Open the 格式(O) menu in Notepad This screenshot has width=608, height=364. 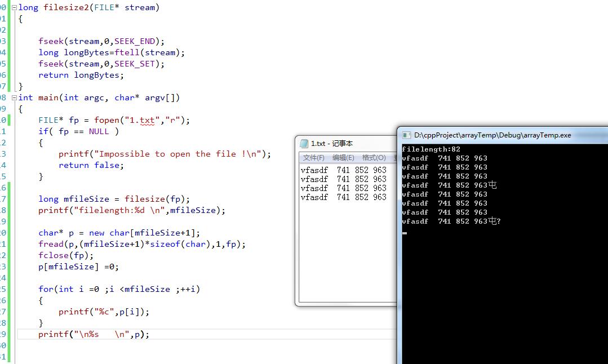pyautogui.click(x=374, y=158)
